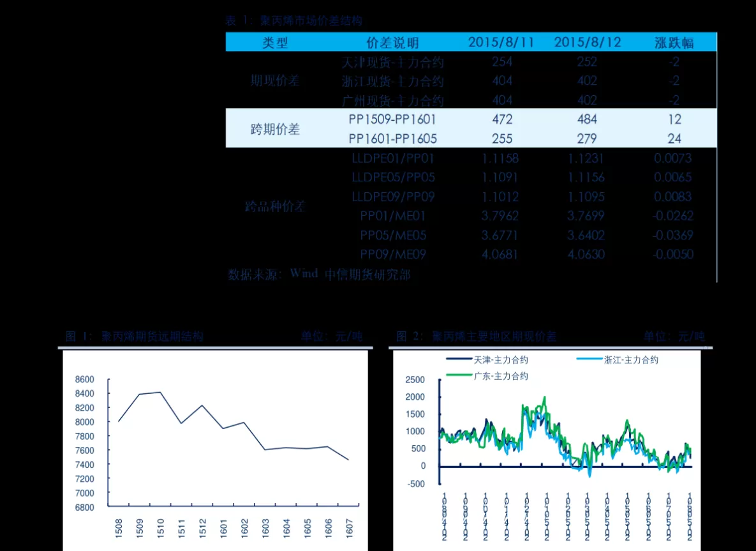Select the LLDPE09/PP09 row label
The height and width of the screenshot is (551, 756).
(393, 197)
